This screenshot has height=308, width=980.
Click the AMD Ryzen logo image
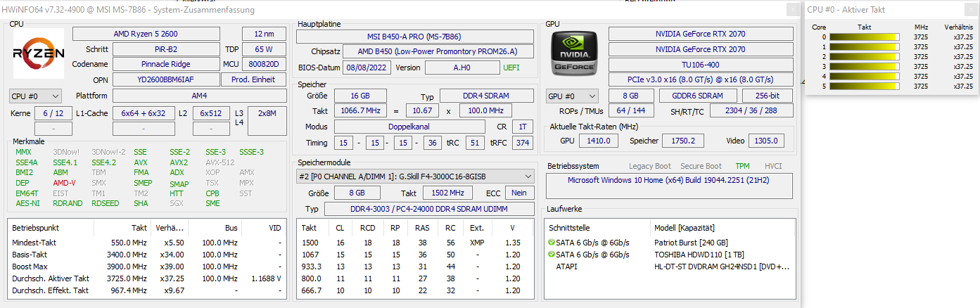pyautogui.click(x=39, y=55)
